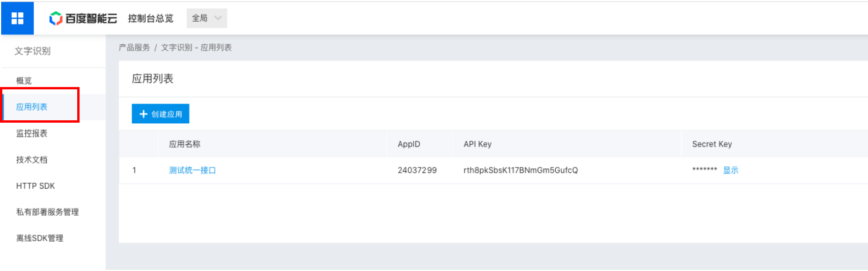Click the 文字识别 sidebar title
This screenshot has height=271, width=868.
33,51
